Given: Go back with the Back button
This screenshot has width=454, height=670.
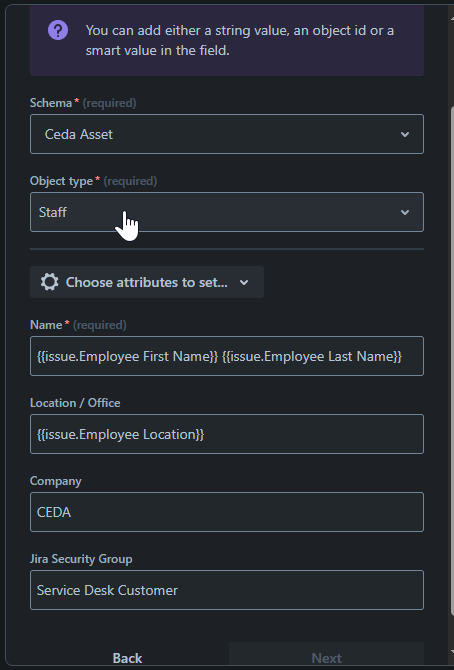Looking at the screenshot, I should 127,657.
